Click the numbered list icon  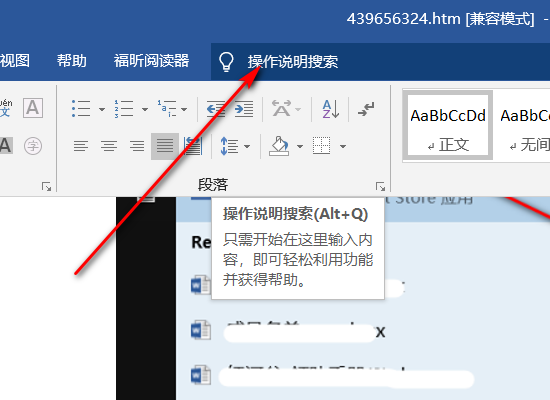click(124, 109)
